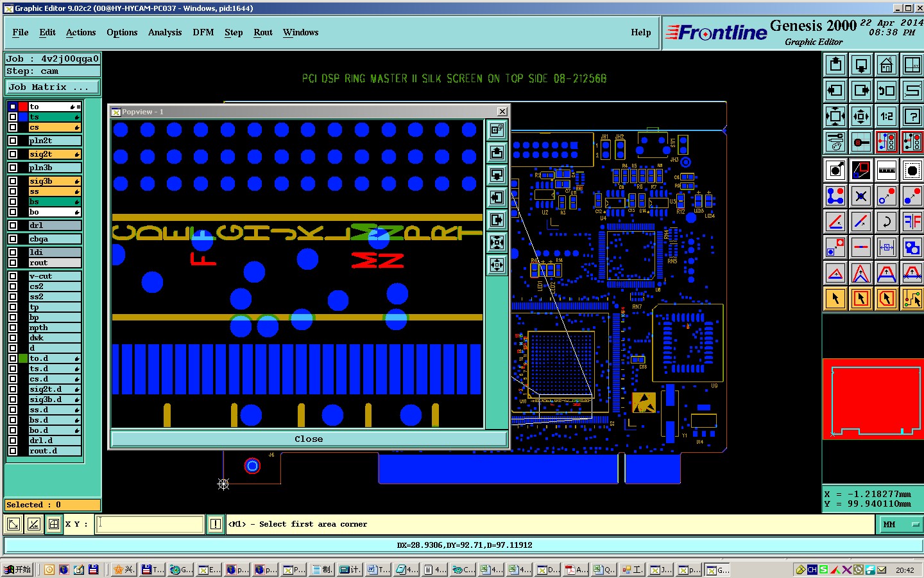924x578 pixels.
Task: Toggle the checkbox for layer rout
Action: pos(13,263)
